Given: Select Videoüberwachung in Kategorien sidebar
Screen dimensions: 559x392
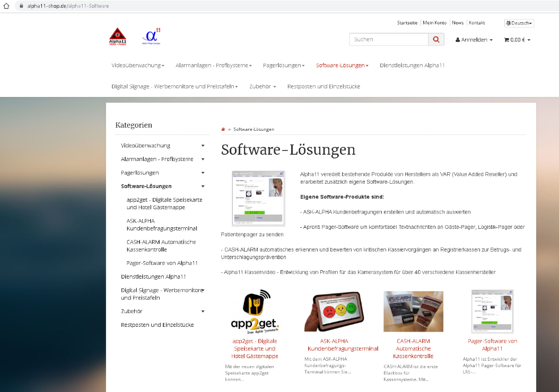Looking at the screenshot, I should [145, 146].
